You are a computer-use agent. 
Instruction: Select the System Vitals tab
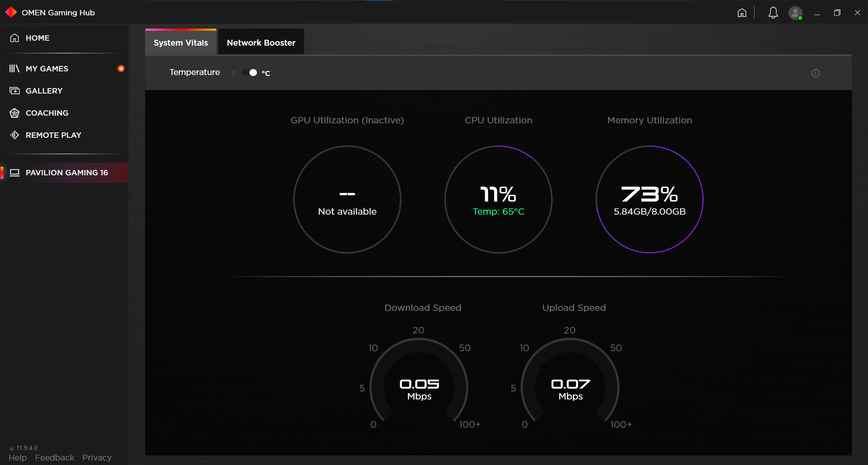coord(180,42)
